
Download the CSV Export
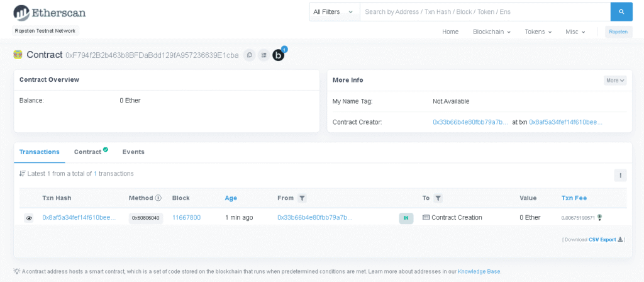(605, 240)
